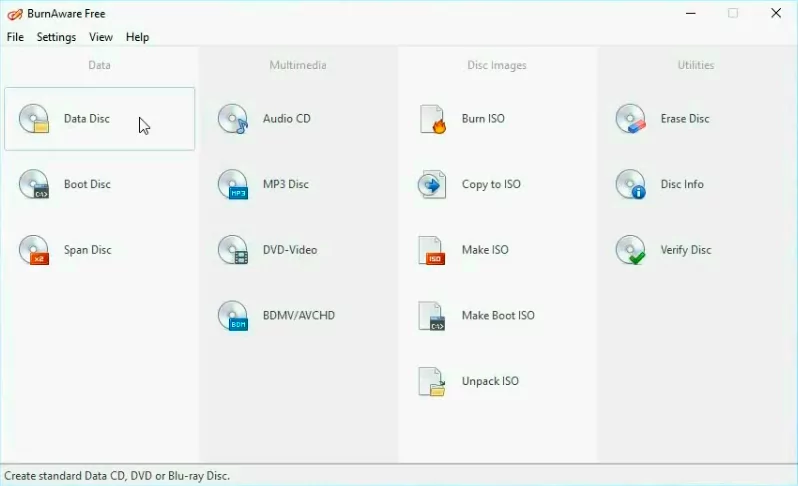
Task: Click the Span Disc icon
Action: click(34, 250)
